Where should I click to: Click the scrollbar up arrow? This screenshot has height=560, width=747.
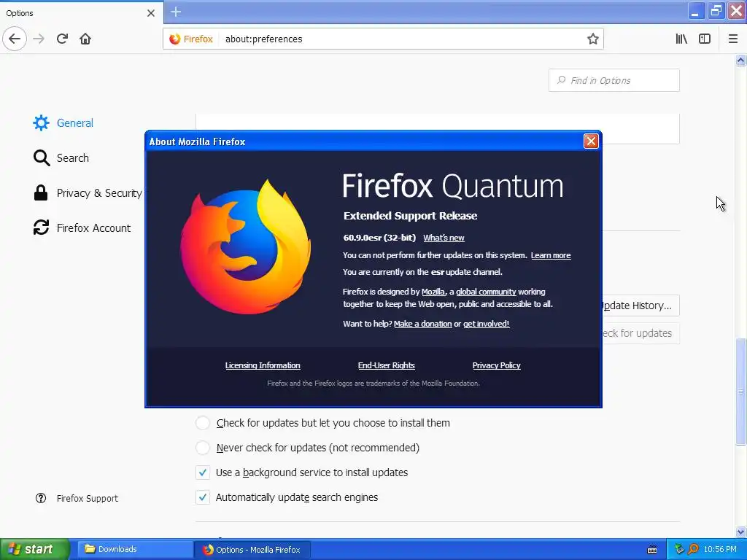740,60
